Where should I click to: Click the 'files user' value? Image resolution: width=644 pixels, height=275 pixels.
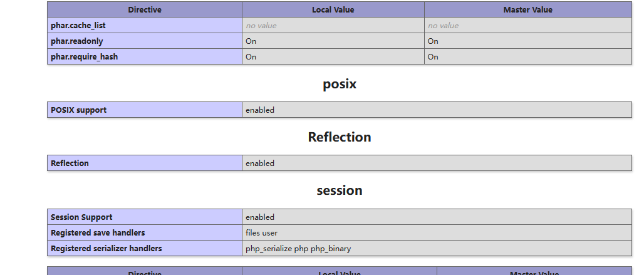click(x=262, y=233)
